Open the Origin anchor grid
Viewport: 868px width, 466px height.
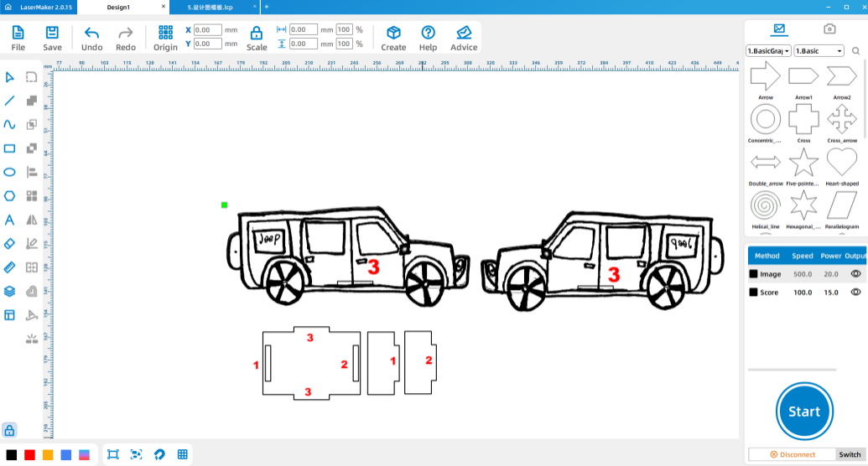point(165,39)
